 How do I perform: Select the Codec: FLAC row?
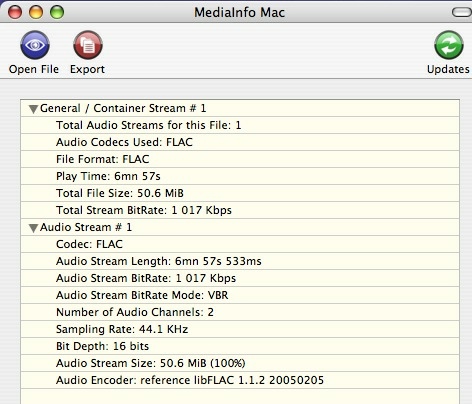coord(240,244)
